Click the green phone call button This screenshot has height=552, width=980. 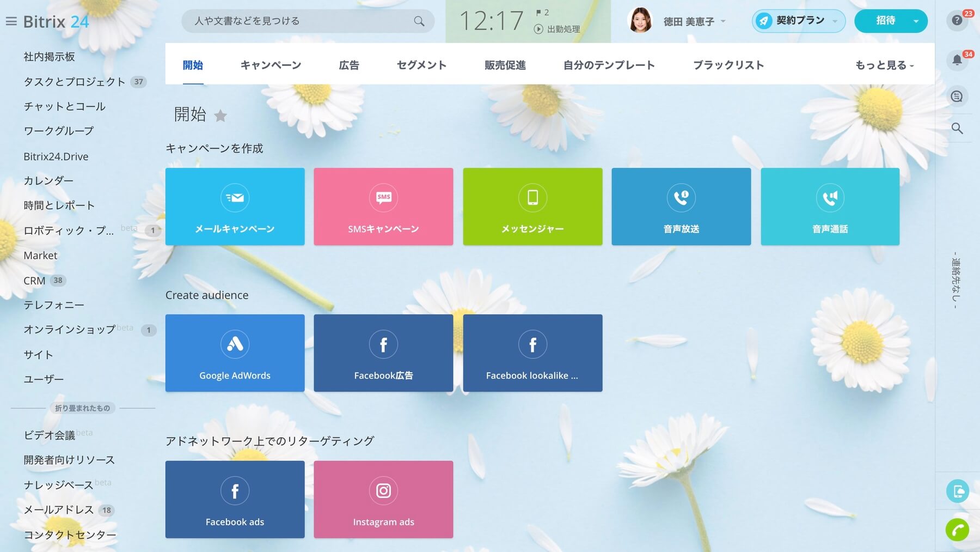point(957,529)
